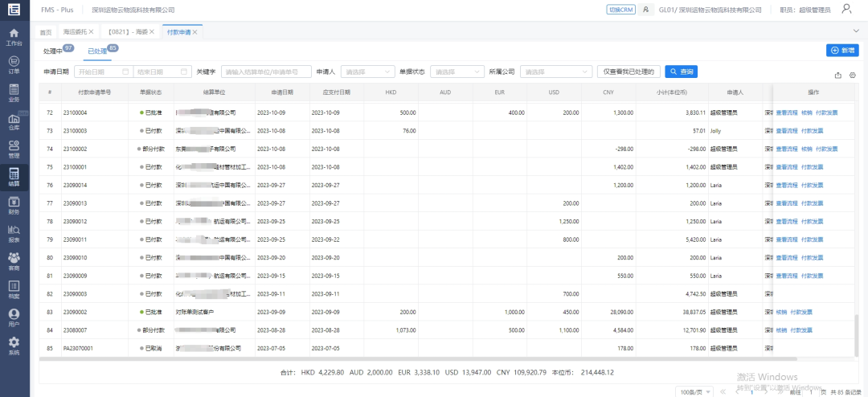Go to the first page double-arrow
The height and width of the screenshot is (397, 868).
click(723, 391)
